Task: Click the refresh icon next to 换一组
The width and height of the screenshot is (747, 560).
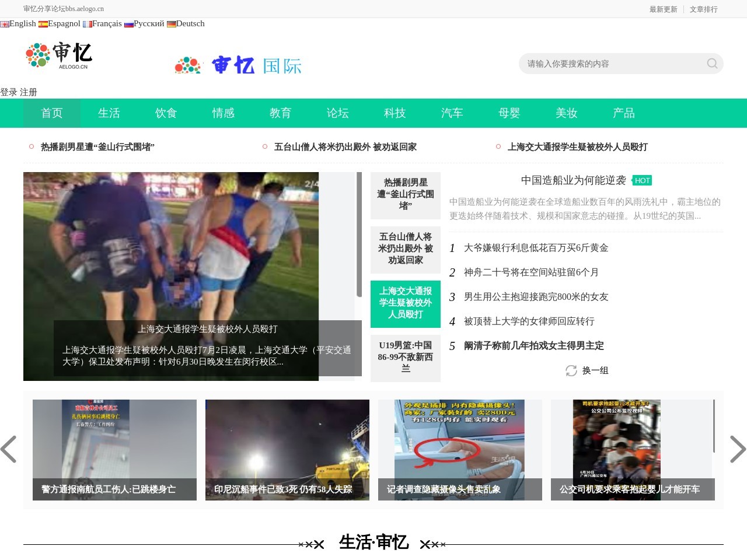Action: (571, 370)
